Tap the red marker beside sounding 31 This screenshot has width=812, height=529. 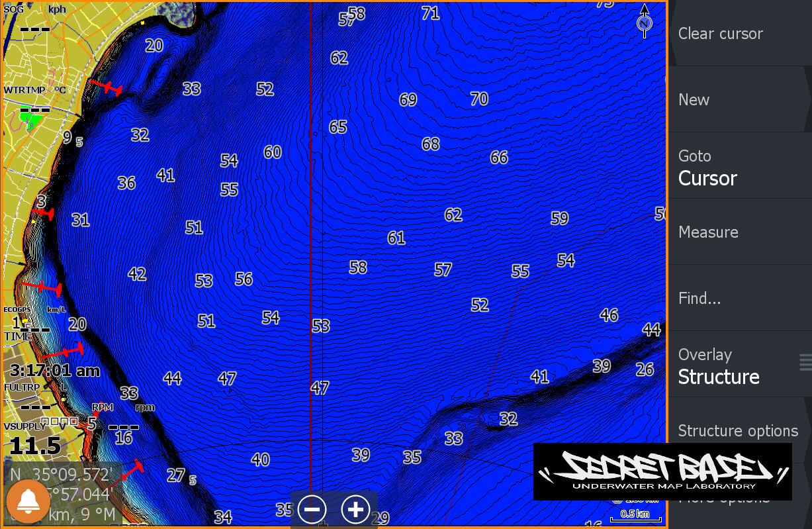[x=43, y=213]
